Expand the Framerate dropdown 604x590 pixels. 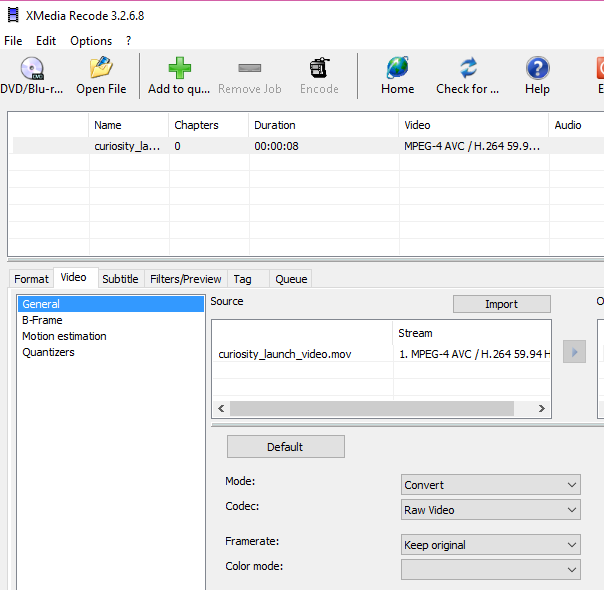coord(490,545)
